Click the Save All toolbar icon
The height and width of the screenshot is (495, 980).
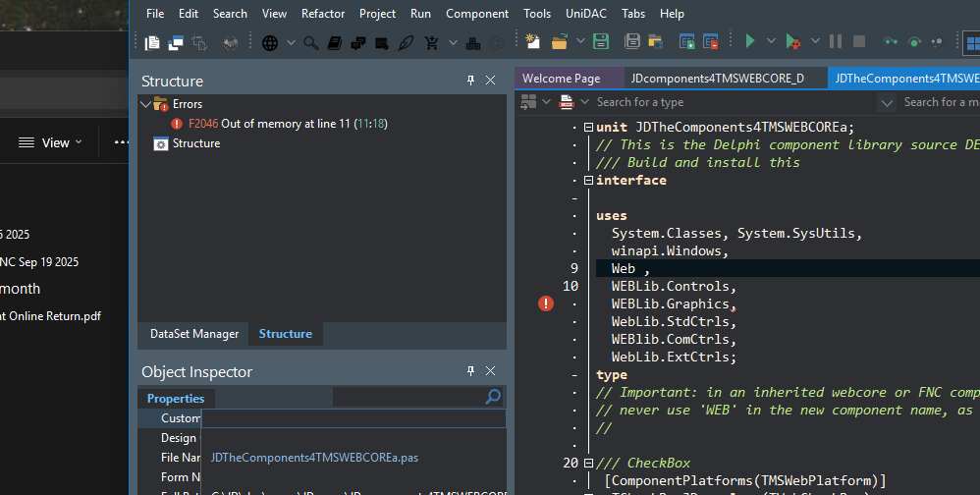pos(632,42)
